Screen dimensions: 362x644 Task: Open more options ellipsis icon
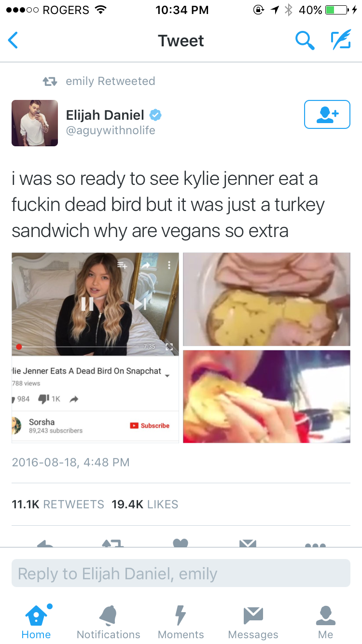tap(315, 545)
